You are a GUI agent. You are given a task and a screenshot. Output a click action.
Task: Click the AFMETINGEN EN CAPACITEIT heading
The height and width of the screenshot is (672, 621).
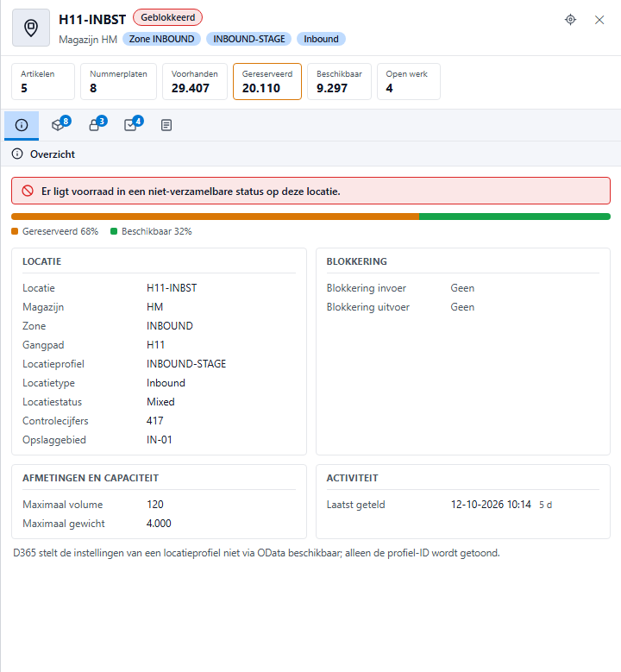pyautogui.click(x=91, y=478)
